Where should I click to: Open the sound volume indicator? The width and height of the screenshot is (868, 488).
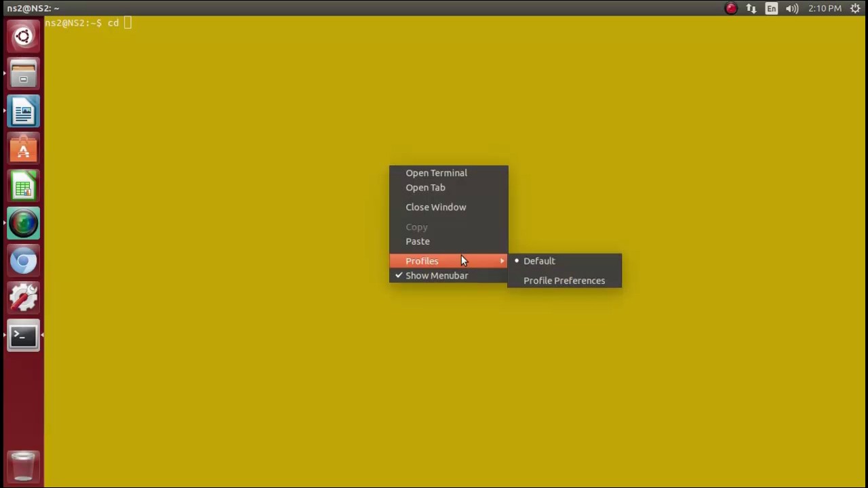(x=792, y=8)
